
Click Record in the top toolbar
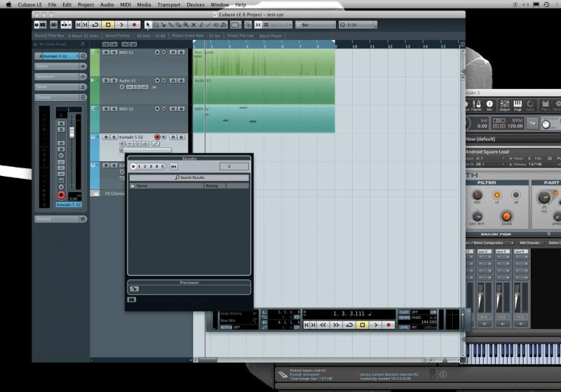tap(134, 25)
